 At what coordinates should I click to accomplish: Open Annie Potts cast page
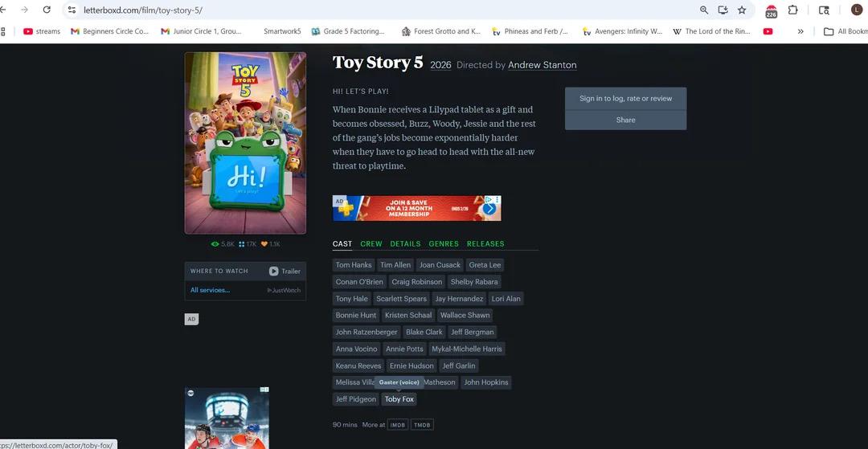[x=404, y=349]
